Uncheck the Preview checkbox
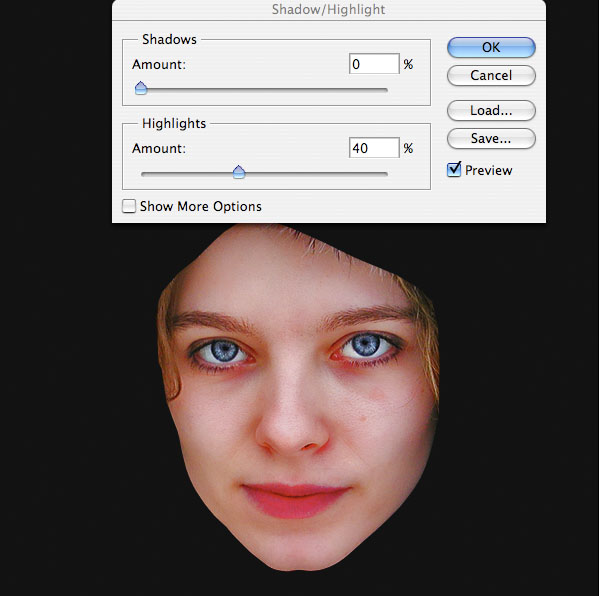The height and width of the screenshot is (596, 599). click(454, 170)
